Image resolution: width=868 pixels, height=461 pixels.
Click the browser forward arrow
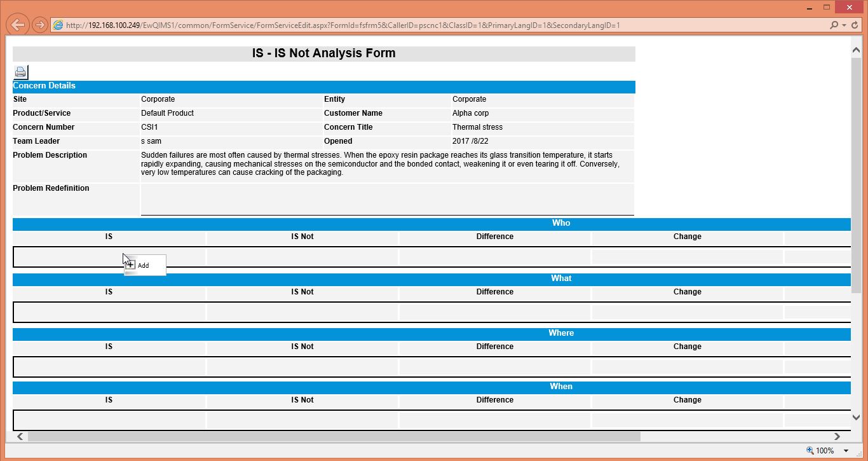(x=39, y=25)
